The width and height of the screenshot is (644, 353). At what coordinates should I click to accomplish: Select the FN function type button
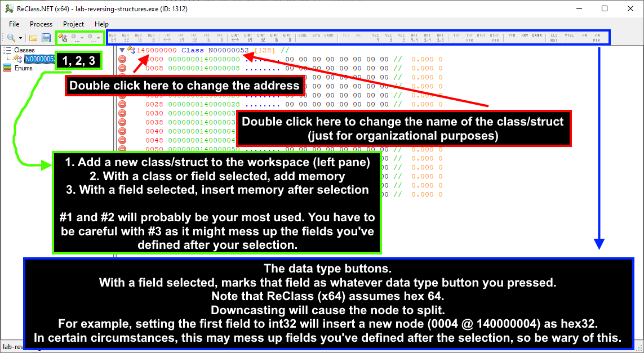point(584,36)
